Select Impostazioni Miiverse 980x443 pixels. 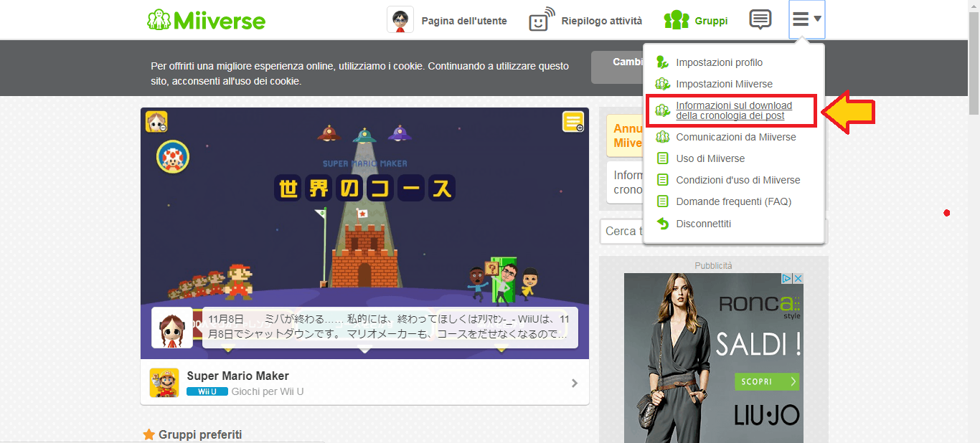[x=725, y=84]
